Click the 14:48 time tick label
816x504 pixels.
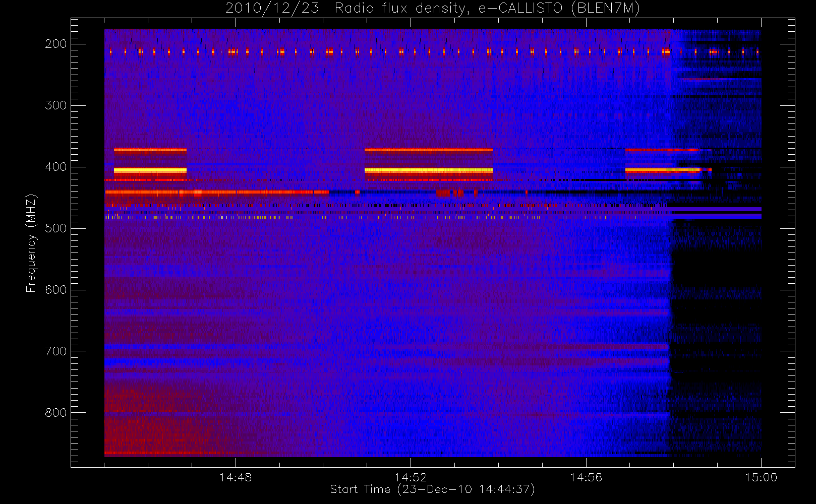pos(236,477)
